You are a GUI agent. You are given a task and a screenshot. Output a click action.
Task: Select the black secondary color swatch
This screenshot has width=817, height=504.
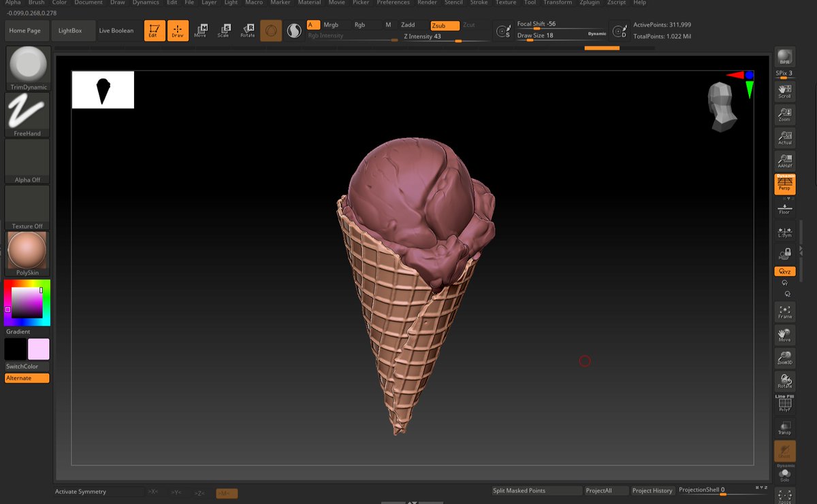(16, 349)
